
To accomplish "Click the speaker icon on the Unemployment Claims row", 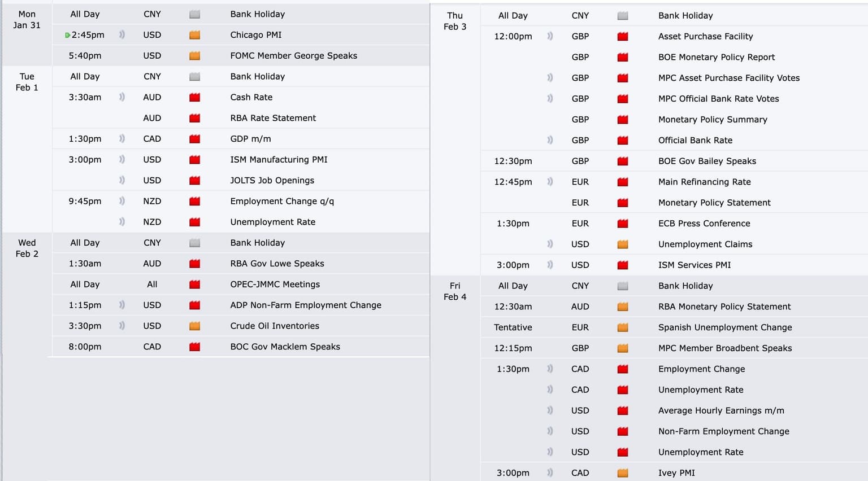I will (550, 244).
